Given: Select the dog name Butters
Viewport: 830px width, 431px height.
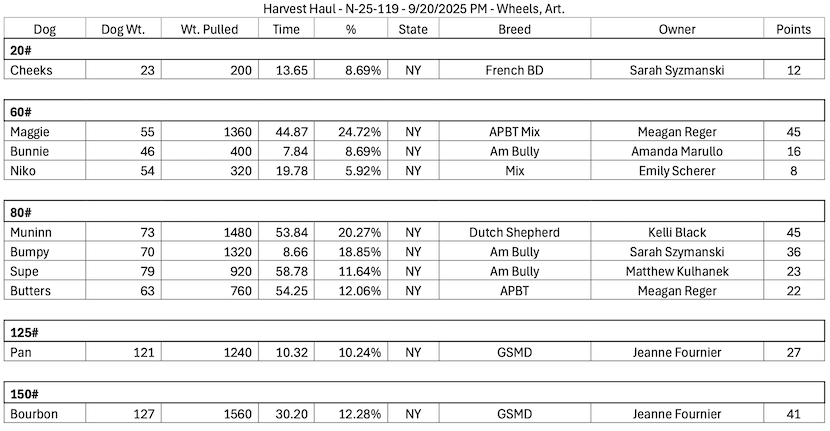Looking at the screenshot, I should point(30,290).
